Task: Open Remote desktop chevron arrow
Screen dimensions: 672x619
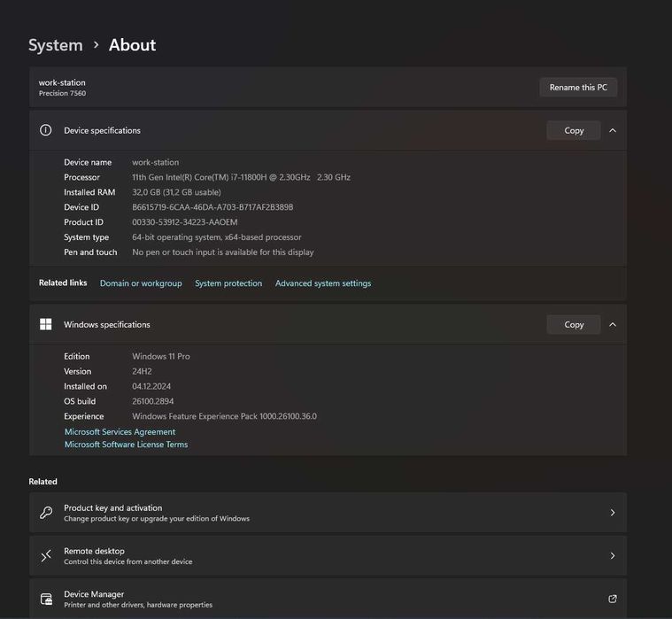Action: [613, 555]
